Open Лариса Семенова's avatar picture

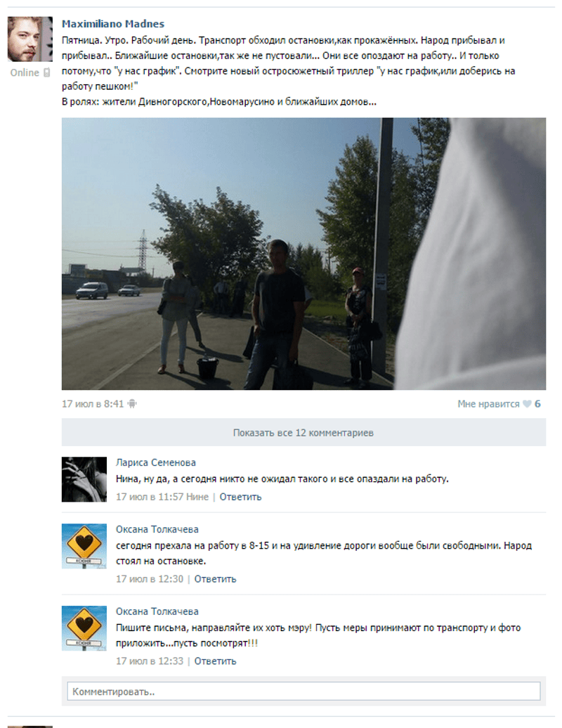84,479
